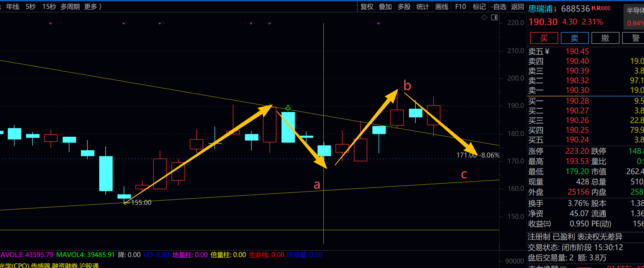The height and width of the screenshot is (268, 644).
Task: Click the red 买 buy button
Action: click(544, 38)
